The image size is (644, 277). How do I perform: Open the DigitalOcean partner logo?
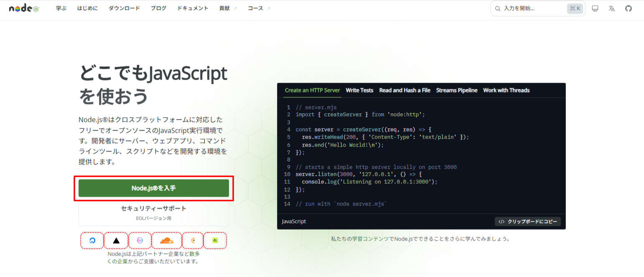point(92,241)
